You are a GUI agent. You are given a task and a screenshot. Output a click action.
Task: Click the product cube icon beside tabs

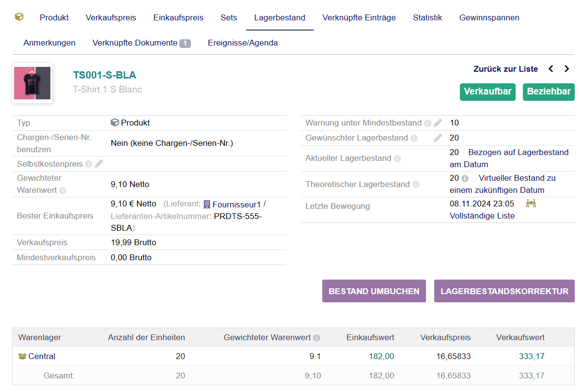tap(19, 17)
